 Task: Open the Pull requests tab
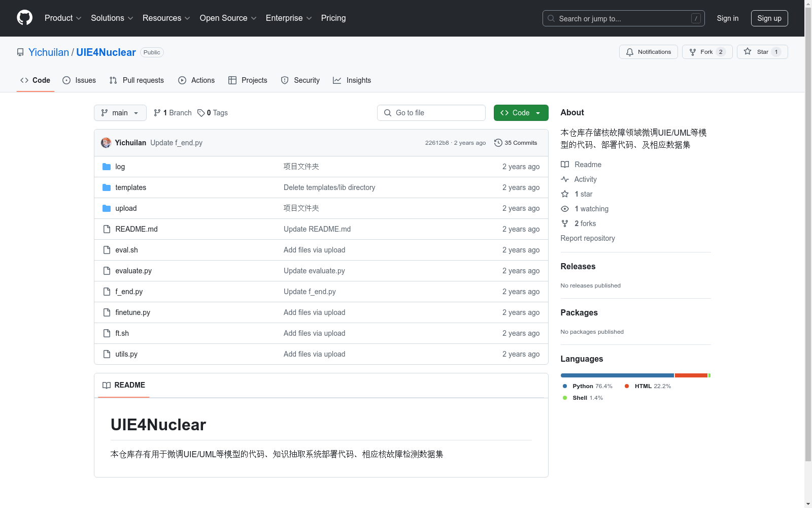pos(137,80)
